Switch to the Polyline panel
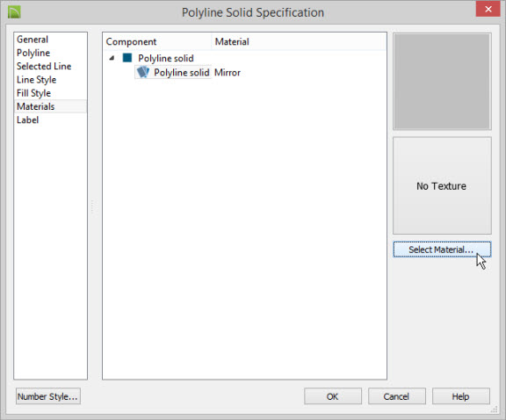The image size is (506, 420). point(33,53)
